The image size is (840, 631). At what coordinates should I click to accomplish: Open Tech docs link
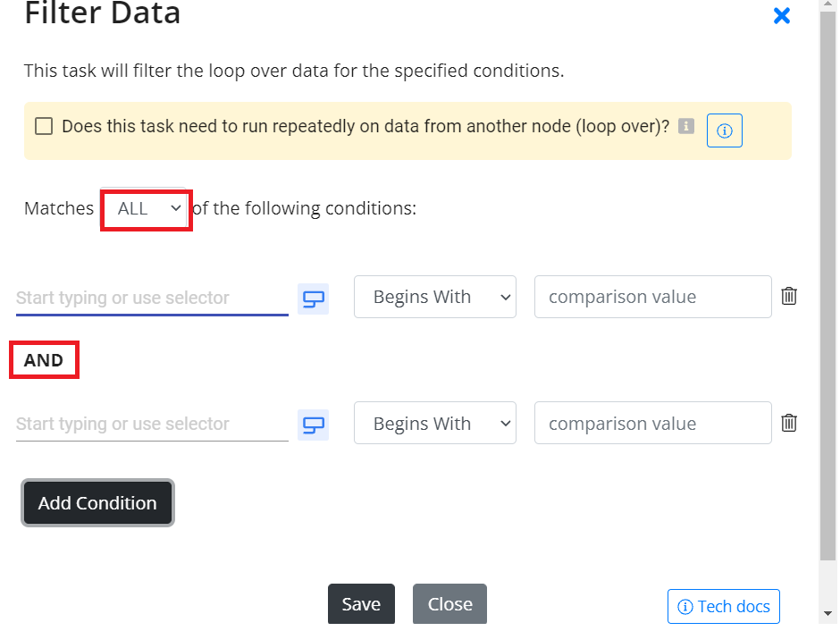click(723, 606)
